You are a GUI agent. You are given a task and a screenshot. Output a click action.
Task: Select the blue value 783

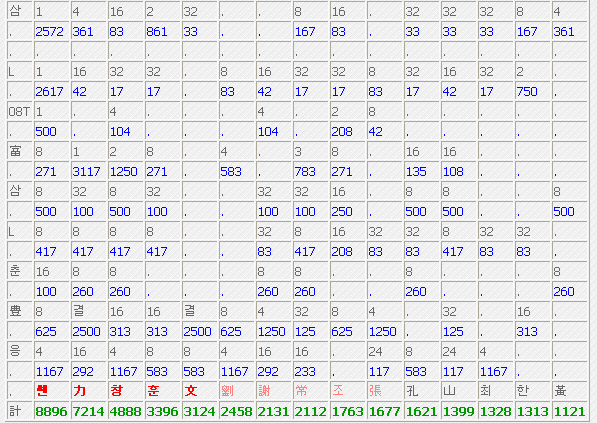(x=305, y=172)
